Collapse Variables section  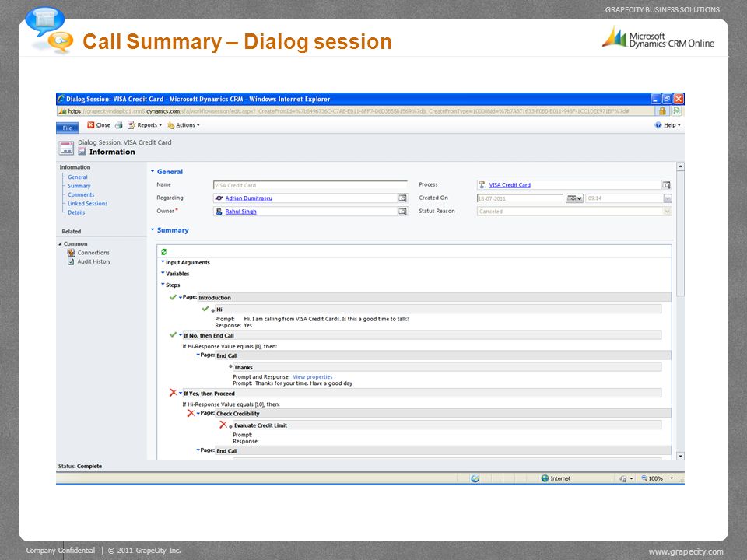click(x=163, y=273)
